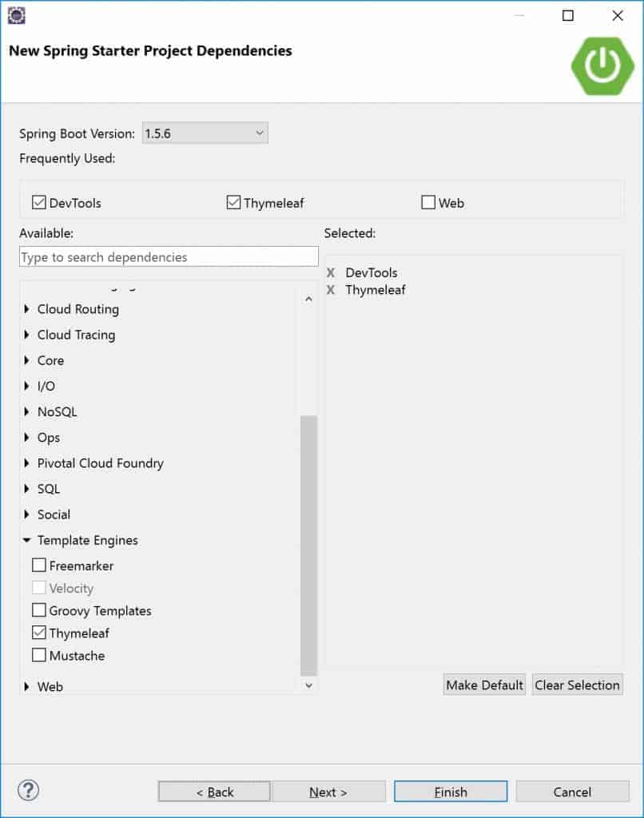Click the dependency list scrollbar thumb

point(308,545)
